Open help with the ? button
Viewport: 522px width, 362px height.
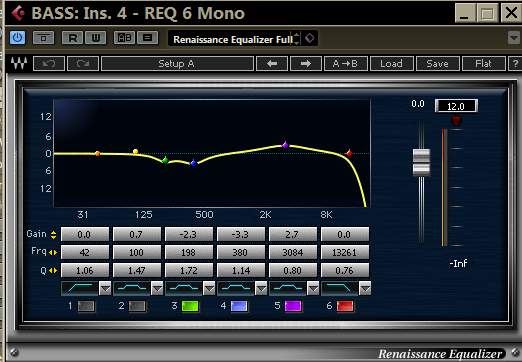(x=515, y=63)
